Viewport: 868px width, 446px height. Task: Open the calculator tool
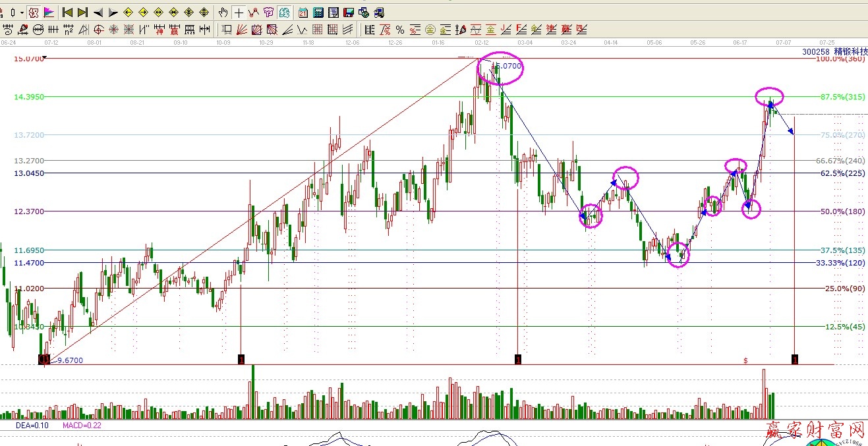point(318,13)
